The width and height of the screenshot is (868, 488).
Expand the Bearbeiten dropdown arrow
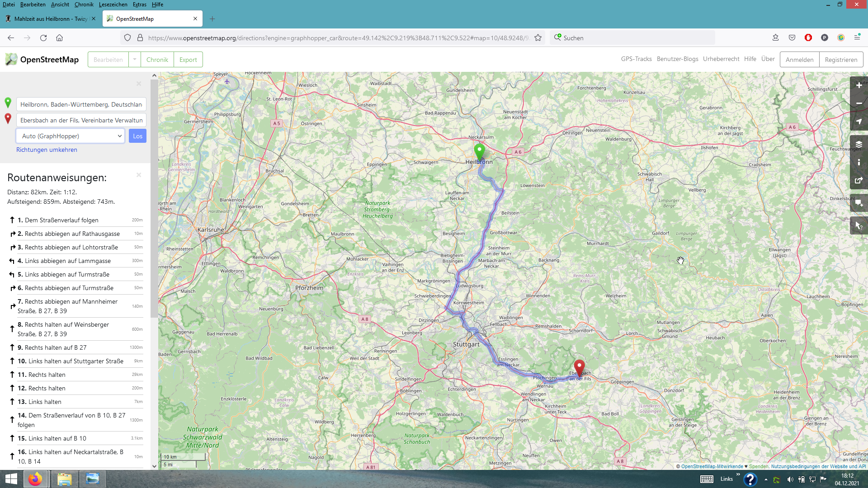tap(135, 60)
